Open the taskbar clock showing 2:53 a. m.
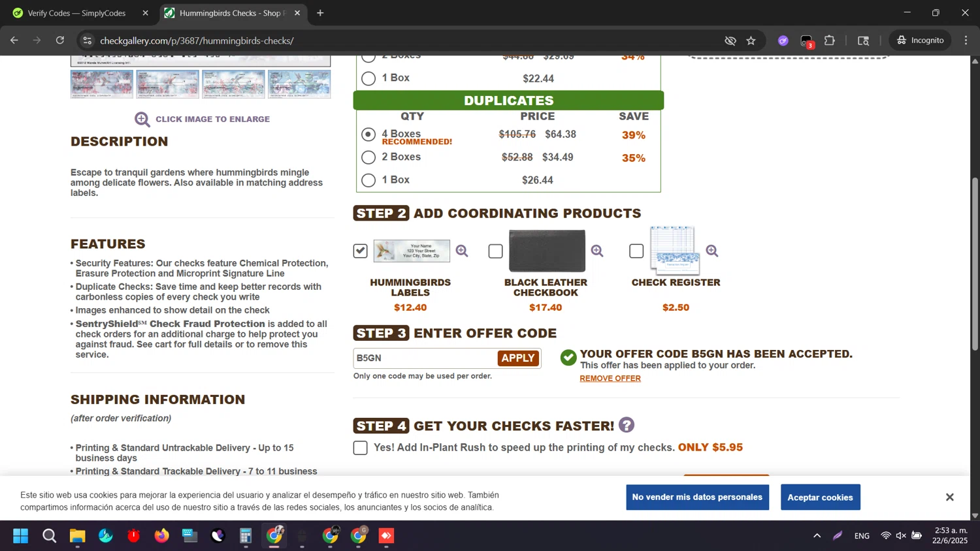980x551 pixels. coord(951,536)
